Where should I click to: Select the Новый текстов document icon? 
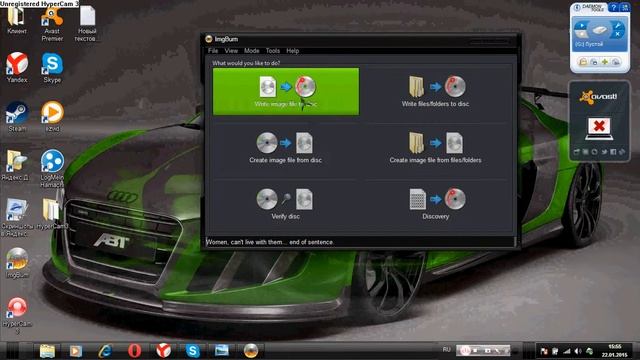point(87,24)
